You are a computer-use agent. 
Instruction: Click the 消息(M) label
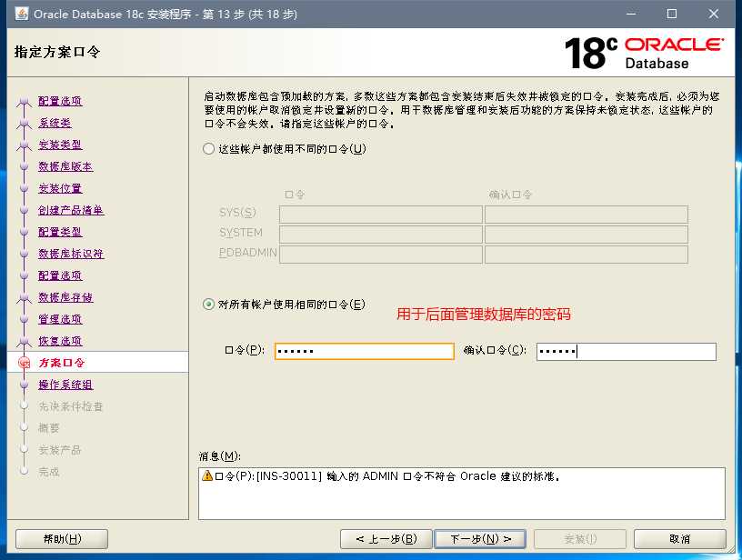[x=219, y=456]
